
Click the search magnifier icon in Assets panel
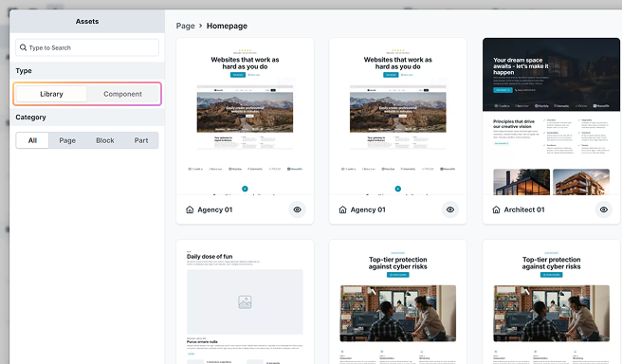coord(23,47)
